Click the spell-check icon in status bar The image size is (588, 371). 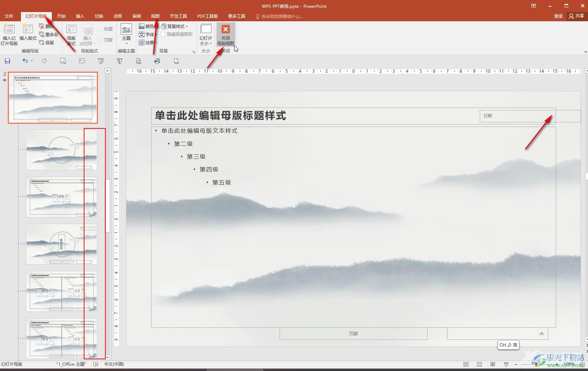coord(95,364)
